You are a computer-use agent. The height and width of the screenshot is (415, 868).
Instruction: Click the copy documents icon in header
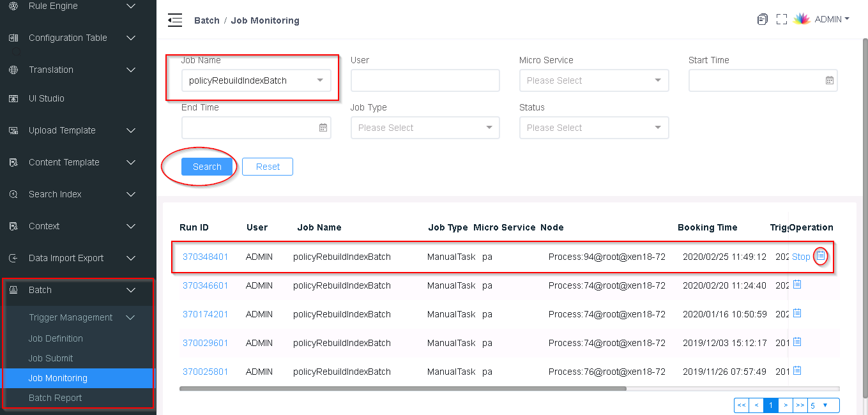coord(762,20)
